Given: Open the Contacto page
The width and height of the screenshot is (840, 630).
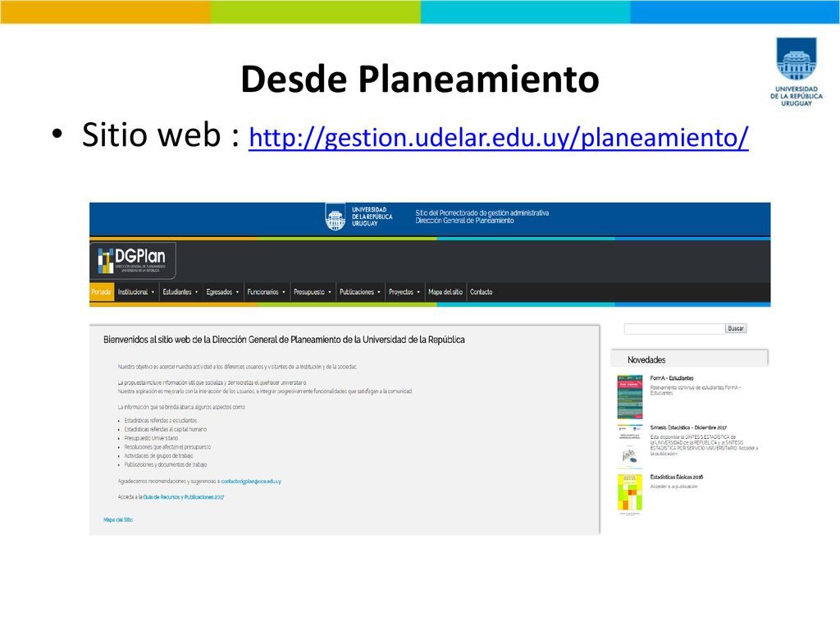Looking at the screenshot, I should coord(481,292).
